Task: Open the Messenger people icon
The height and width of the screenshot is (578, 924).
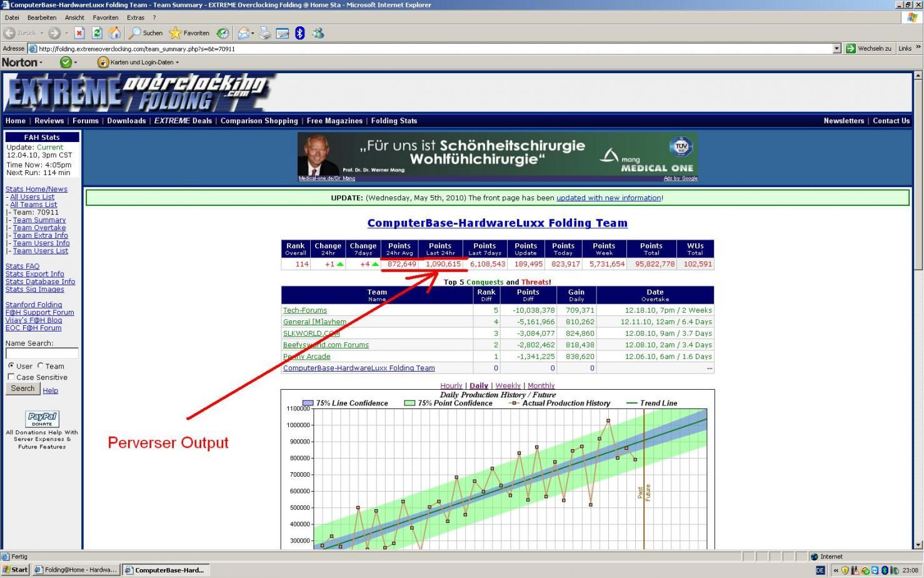Action: [318, 33]
